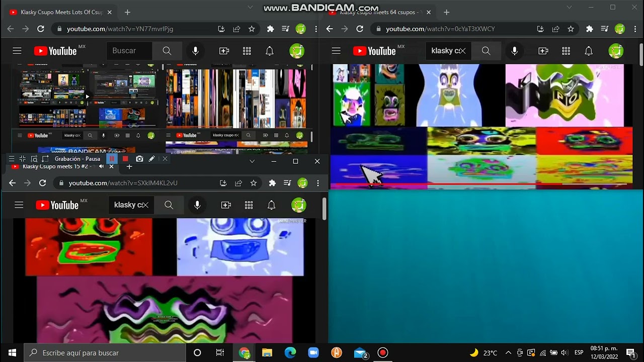Image resolution: width=644 pixels, height=362 pixels.
Task: Mute the 'Klasky Csupo meets 15 #2' tab audio icon
Action: pyautogui.click(x=101, y=166)
